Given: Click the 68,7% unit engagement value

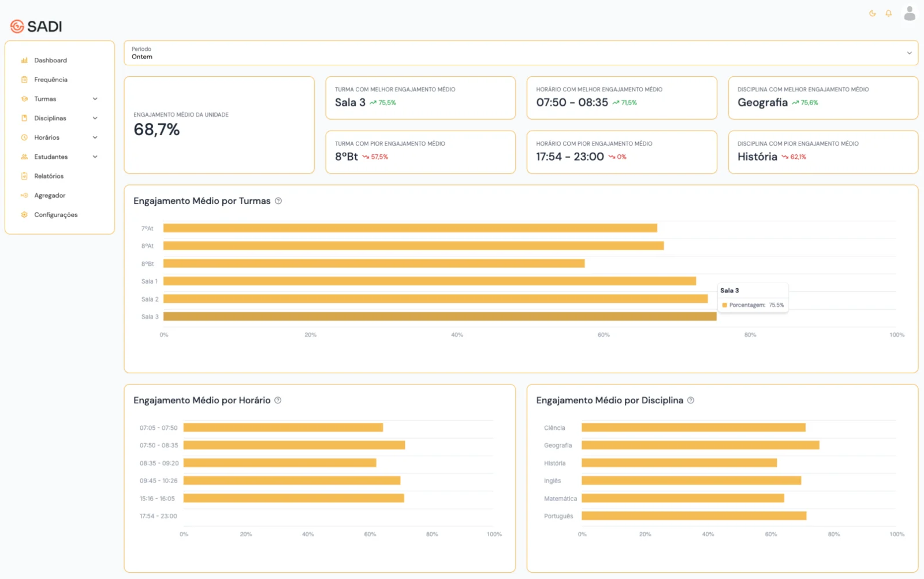Looking at the screenshot, I should (157, 129).
